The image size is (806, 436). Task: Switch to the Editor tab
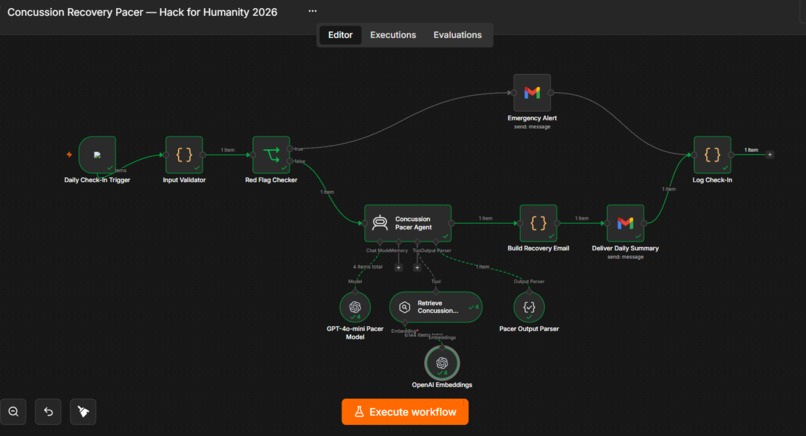tap(340, 35)
